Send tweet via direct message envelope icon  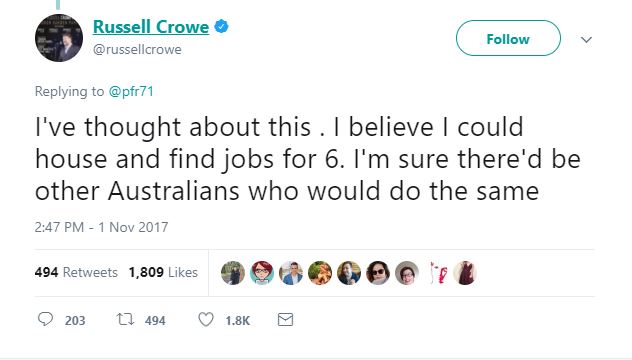click(x=285, y=320)
